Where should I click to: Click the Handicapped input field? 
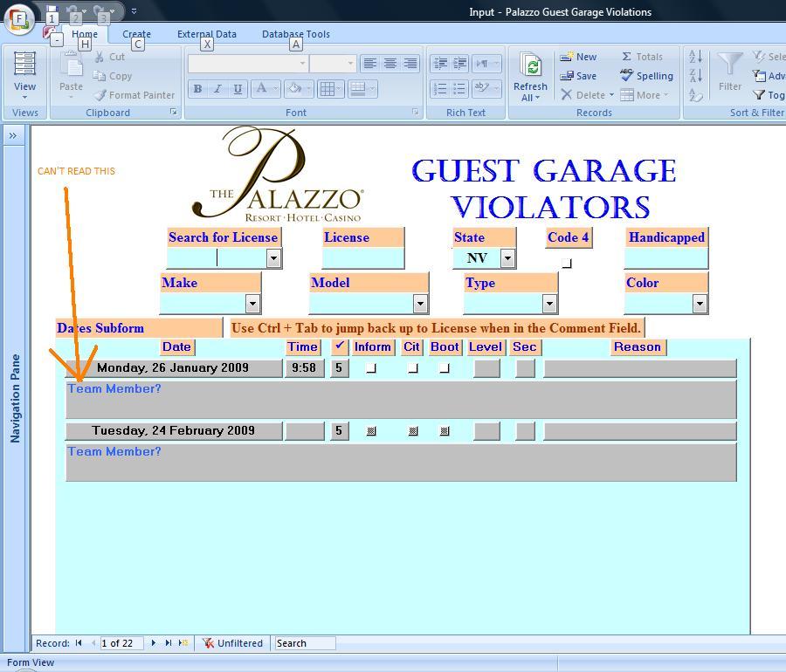[x=666, y=258]
